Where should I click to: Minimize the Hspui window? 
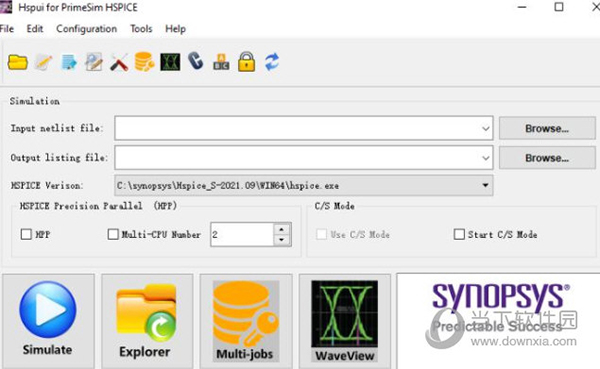[x=522, y=7]
